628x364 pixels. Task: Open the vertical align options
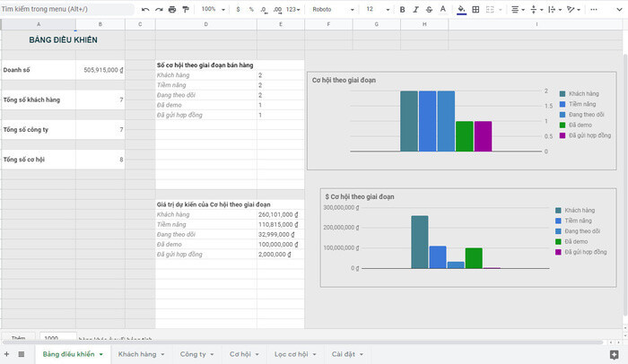click(536, 9)
